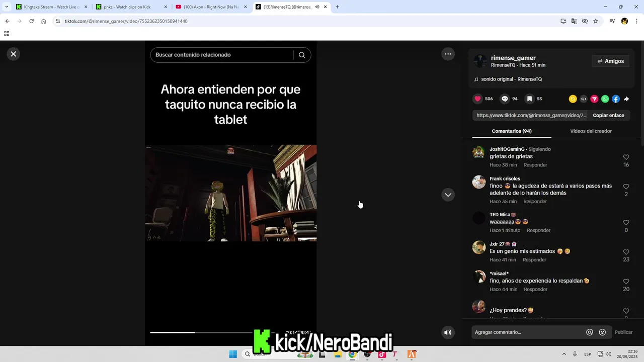This screenshot has height=362, width=644.
Task: Share the video on Facebook
Action: [x=616, y=99]
